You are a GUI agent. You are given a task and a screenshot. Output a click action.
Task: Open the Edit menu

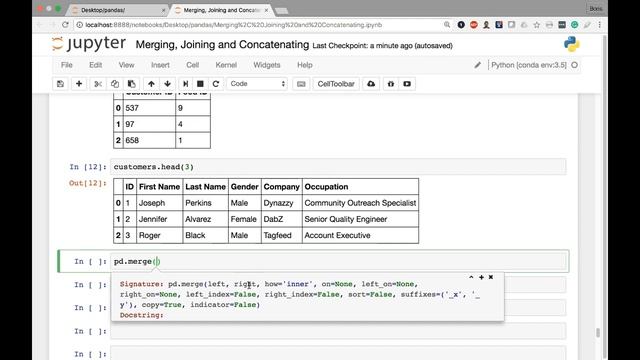tap(96, 65)
